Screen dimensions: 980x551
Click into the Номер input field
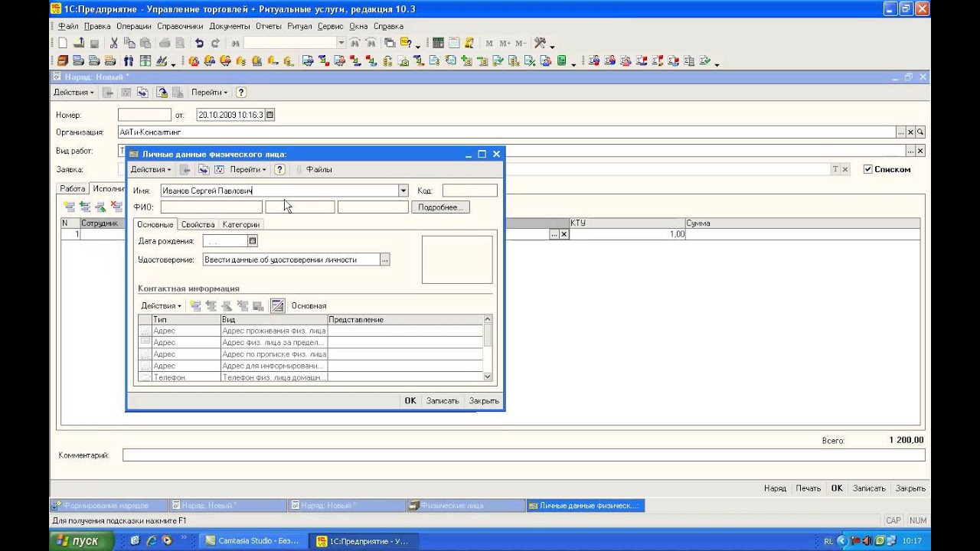pos(145,115)
